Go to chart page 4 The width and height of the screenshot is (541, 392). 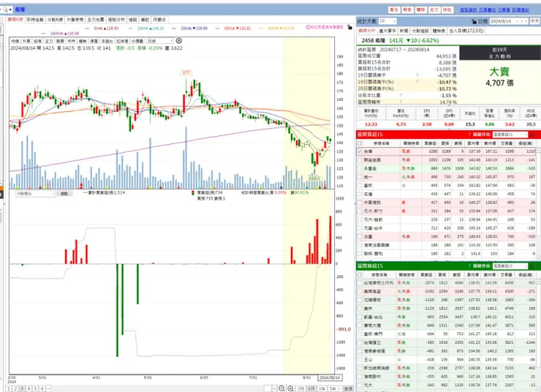pos(29,389)
